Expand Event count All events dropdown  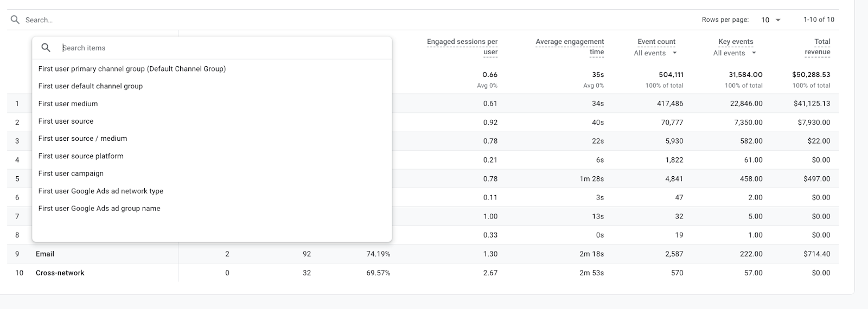[x=655, y=53]
